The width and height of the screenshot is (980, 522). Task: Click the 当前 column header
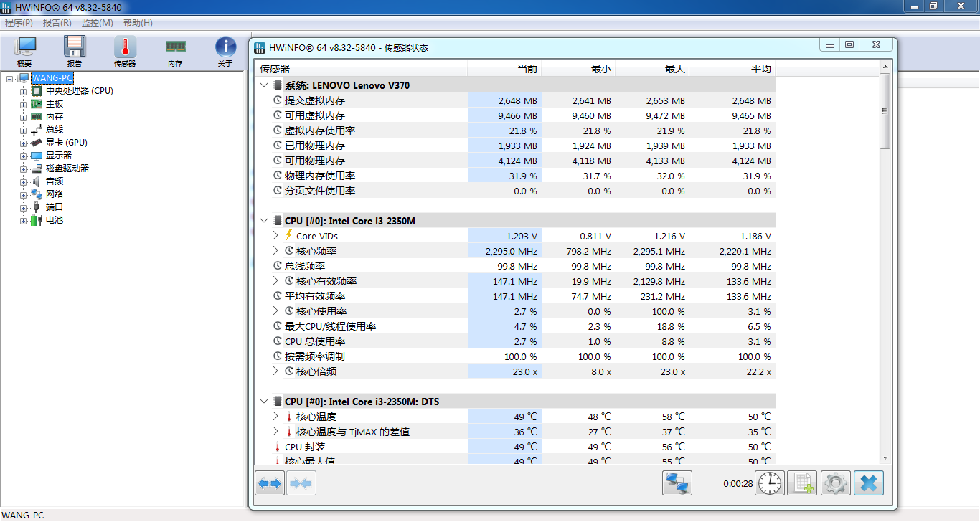click(x=504, y=69)
